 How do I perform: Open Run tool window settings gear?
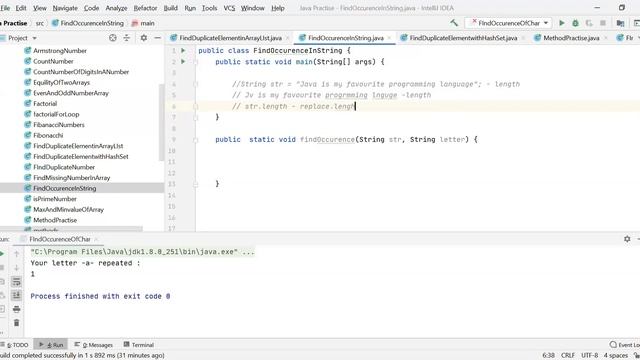(627, 239)
